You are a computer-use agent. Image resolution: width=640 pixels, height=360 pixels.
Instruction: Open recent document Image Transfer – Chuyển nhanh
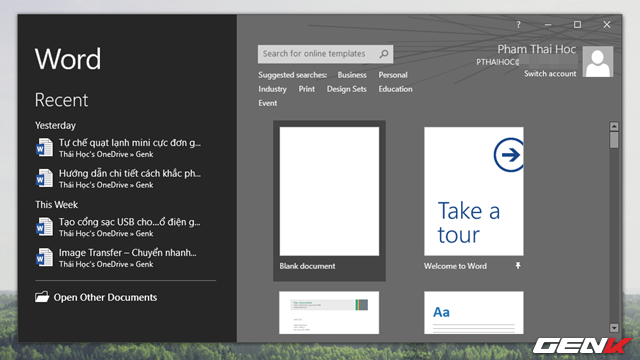[118, 258]
